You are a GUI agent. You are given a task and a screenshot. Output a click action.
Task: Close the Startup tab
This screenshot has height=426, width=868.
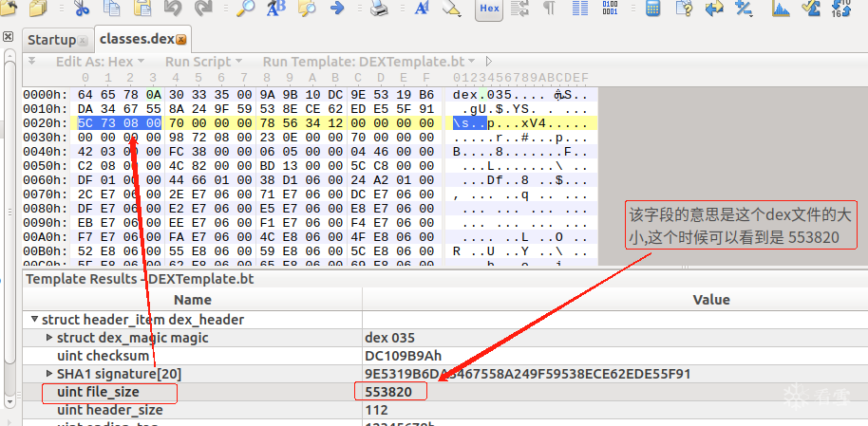point(82,41)
